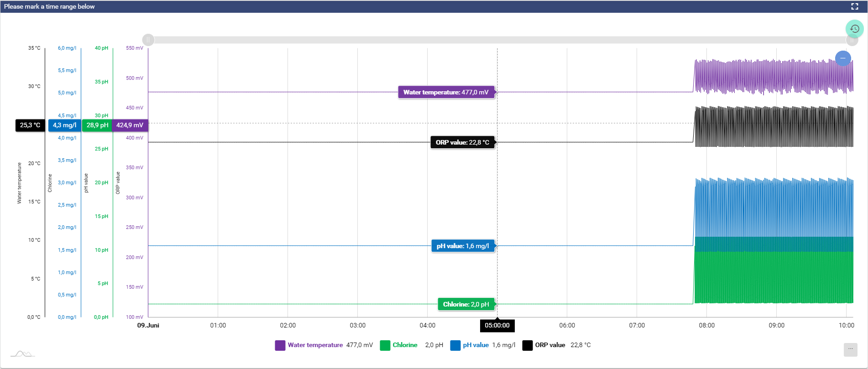
Task: Click the Water temperature 477,0 mV tooltip
Action: point(446,93)
